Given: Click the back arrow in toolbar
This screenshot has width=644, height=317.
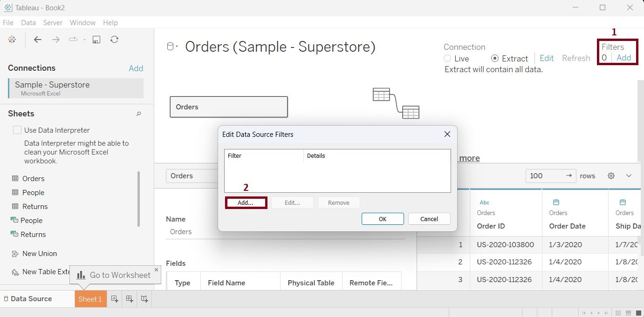Looking at the screenshot, I should [x=38, y=40].
